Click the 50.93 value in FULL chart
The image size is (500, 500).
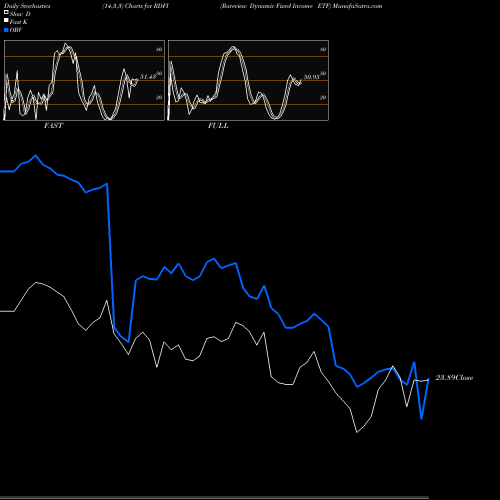pyautogui.click(x=311, y=77)
